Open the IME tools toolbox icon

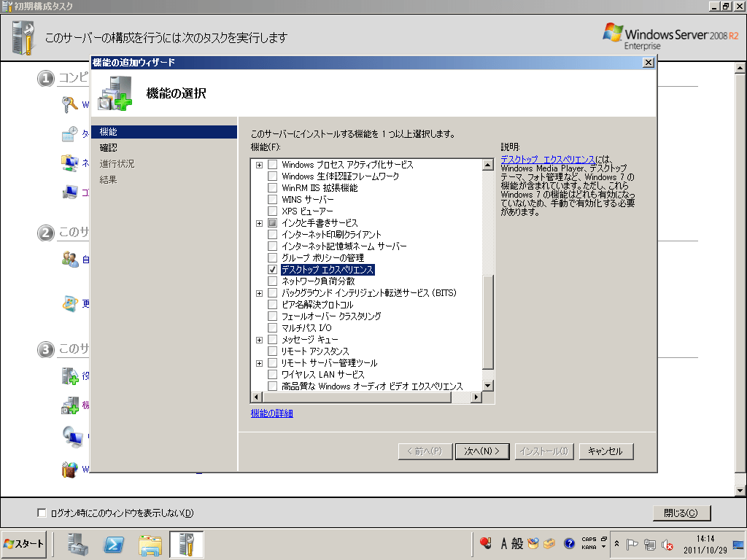pos(550,543)
